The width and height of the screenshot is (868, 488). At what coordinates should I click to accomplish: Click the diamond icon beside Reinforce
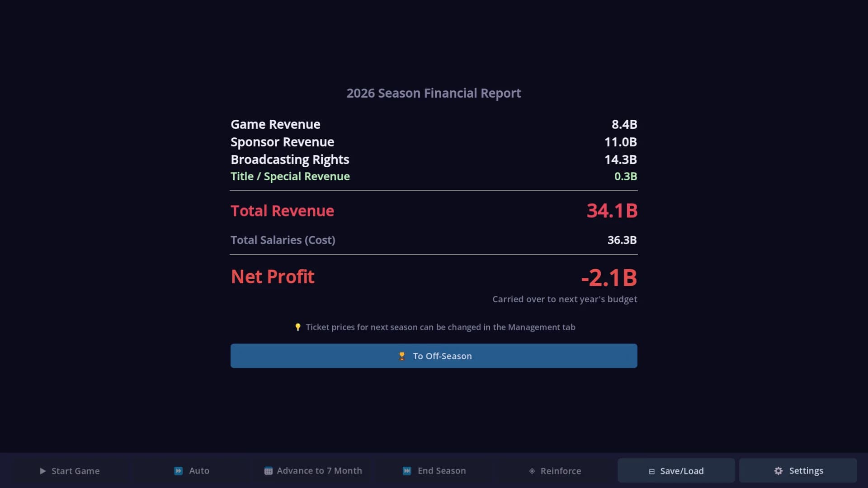[532, 471]
